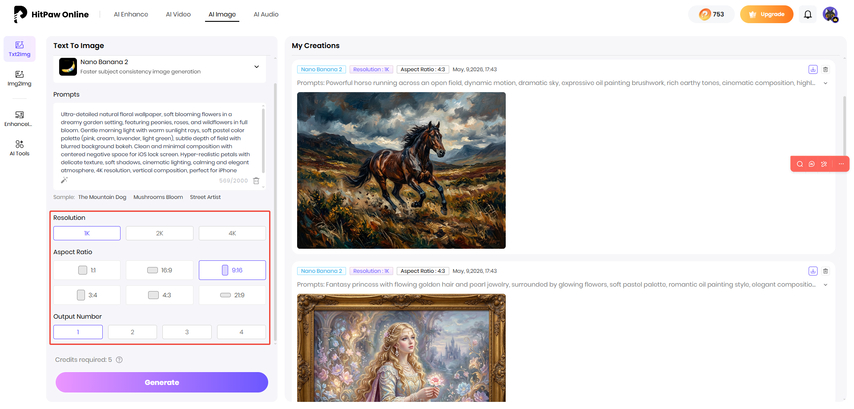Click the more options dots in red toolbar
This screenshot has width=854, height=409.
coord(841,164)
